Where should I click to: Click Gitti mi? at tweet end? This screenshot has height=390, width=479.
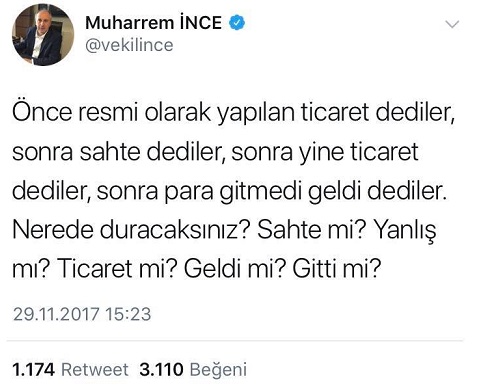pos(336,269)
